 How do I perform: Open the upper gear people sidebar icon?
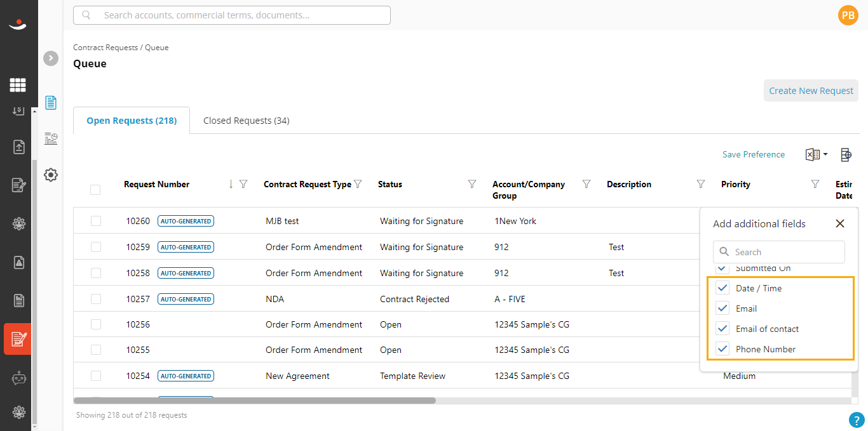point(18,223)
